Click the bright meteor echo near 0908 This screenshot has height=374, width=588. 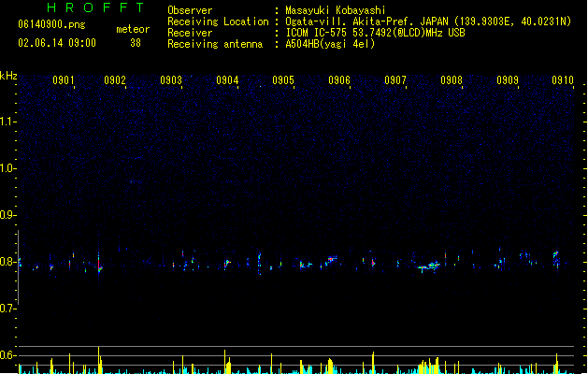pos(429,266)
